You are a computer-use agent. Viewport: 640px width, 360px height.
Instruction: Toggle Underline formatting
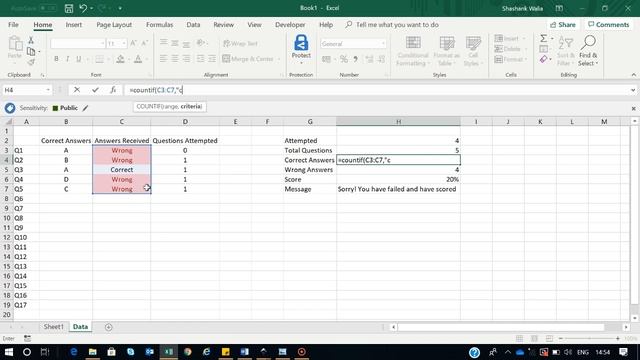coord(78,59)
